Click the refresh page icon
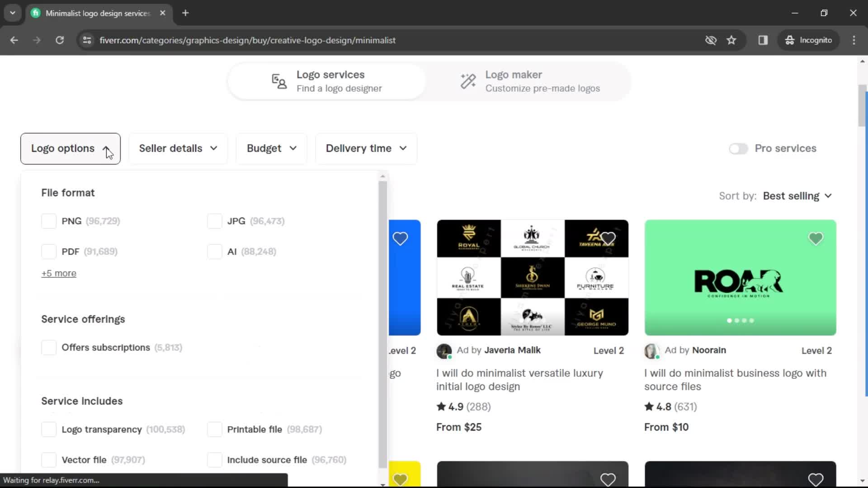This screenshot has height=488, width=868. pos(60,40)
